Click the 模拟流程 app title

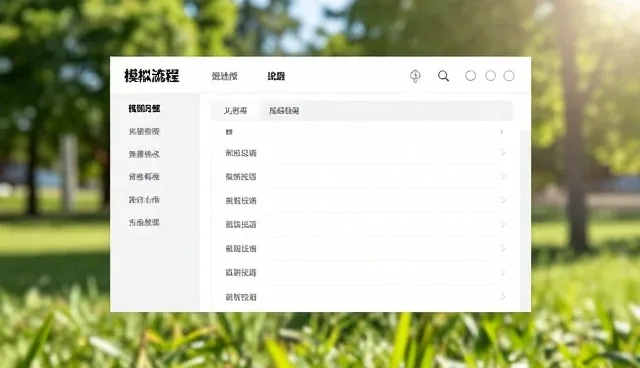pyautogui.click(x=152, y=76)
